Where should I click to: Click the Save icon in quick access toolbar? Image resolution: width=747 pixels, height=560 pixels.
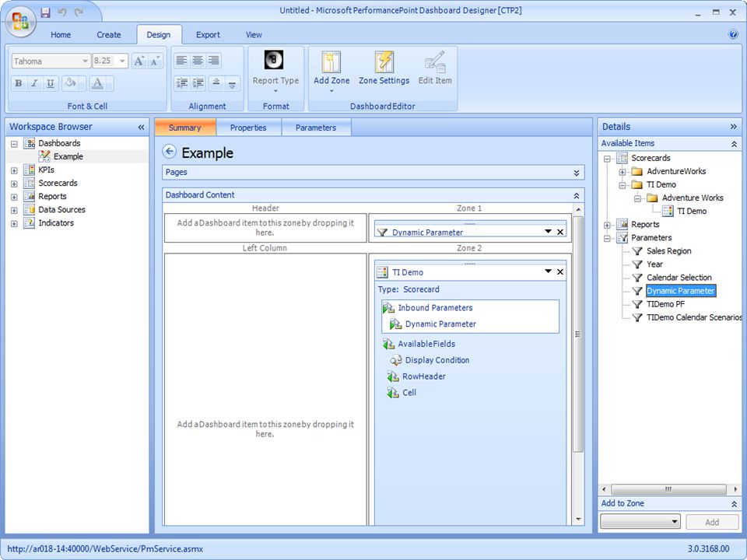click(45, 12)
